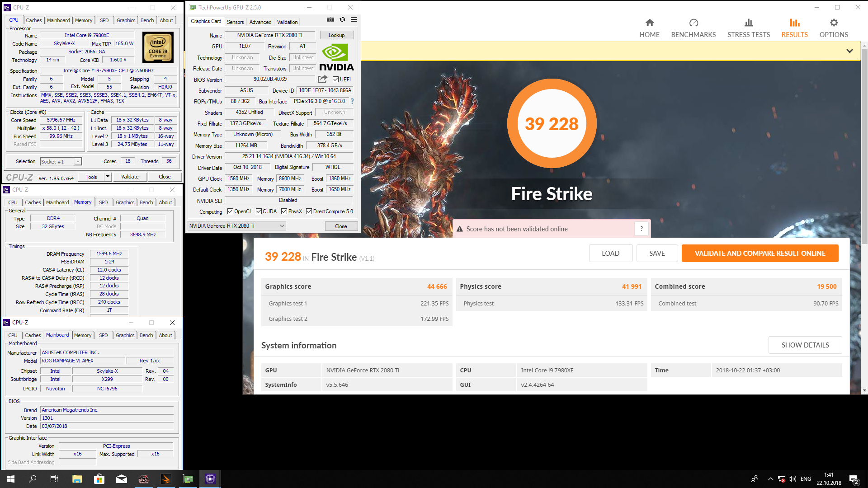This screenshot has height=488, width=868.
Task: Click the Intel Core i9 badge in CPU-Z
Action: tap(158, 47)
